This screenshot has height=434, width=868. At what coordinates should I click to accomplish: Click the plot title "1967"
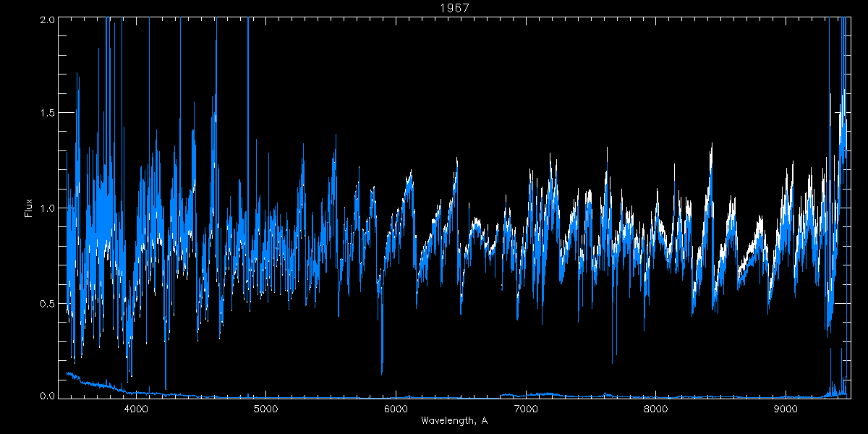point(456,8)
